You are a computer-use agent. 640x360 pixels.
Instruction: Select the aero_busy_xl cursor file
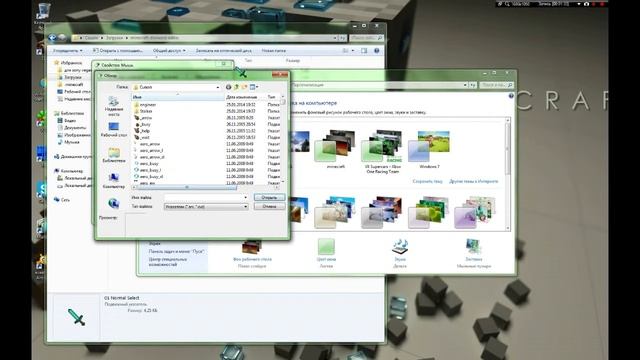(x=149, y=176)
